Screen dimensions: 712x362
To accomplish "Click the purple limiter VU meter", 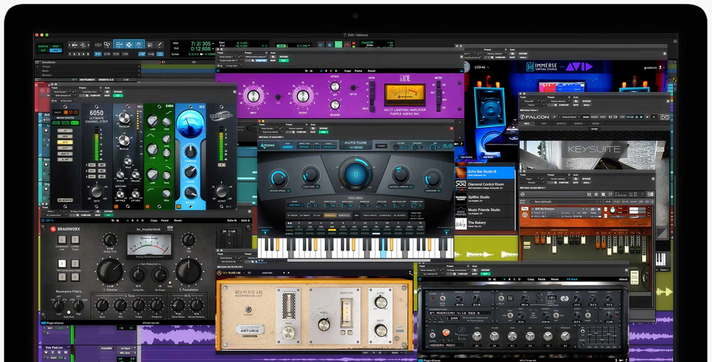I will tap(404, 95).
